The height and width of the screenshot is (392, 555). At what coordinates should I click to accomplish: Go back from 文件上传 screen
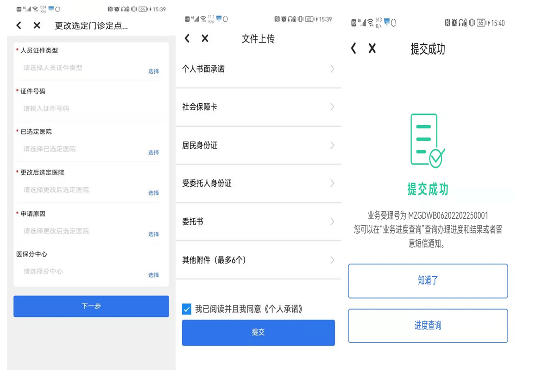[187, 38]
